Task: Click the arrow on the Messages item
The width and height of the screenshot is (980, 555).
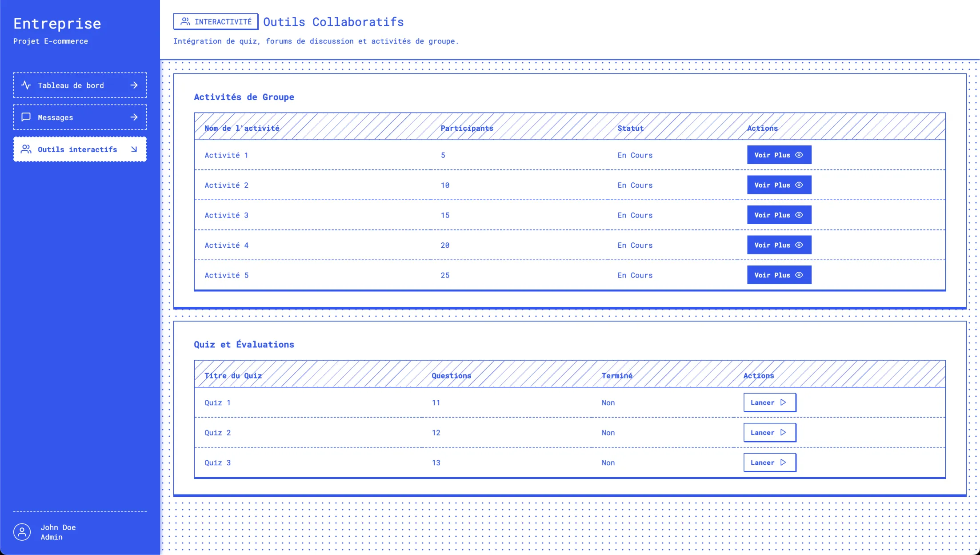Action: pyautogui.click(x=134, y=117)
